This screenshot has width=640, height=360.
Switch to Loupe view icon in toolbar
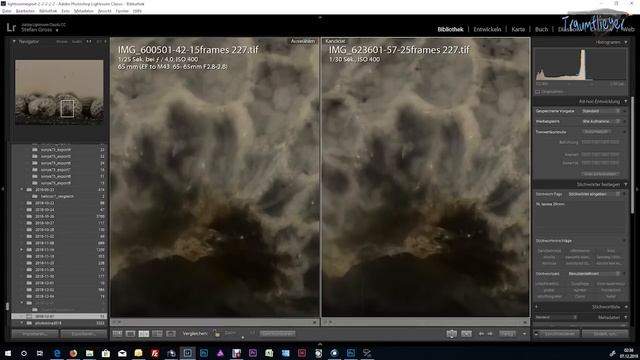click(131, 334)
